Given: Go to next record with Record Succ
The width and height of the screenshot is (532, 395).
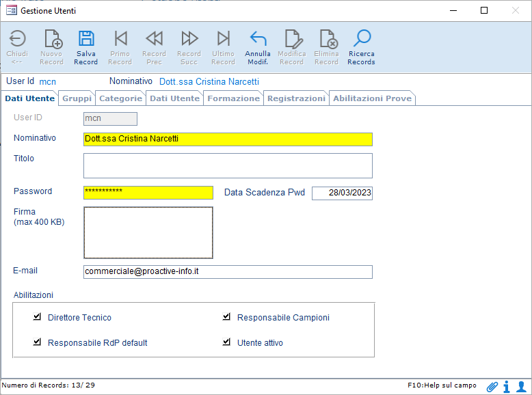Looking at the screenshot, I should point(189,38).
